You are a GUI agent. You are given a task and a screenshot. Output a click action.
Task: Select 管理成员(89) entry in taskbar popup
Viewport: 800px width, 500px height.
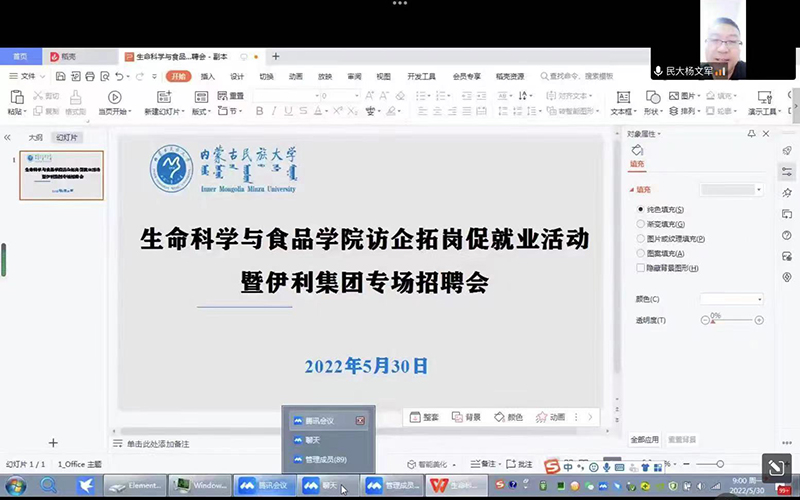click(328, 459)
